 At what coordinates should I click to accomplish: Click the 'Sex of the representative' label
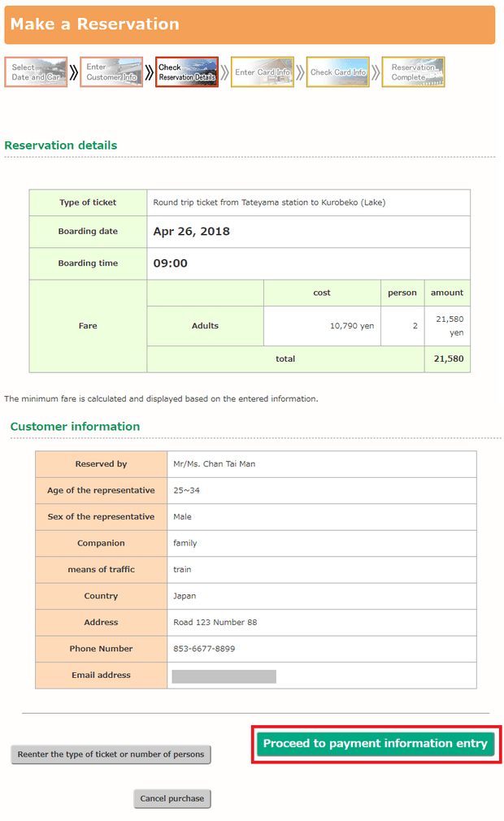pos(101,517)
